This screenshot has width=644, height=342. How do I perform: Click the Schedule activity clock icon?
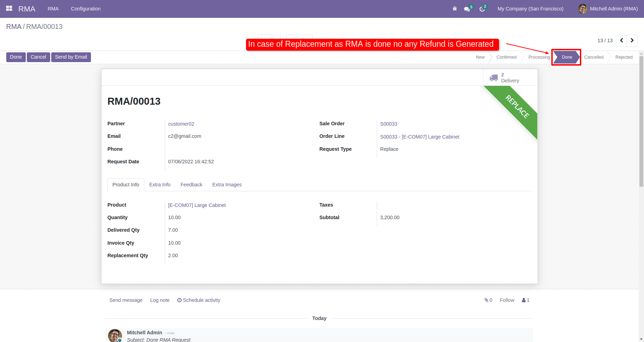click(179, 300)
